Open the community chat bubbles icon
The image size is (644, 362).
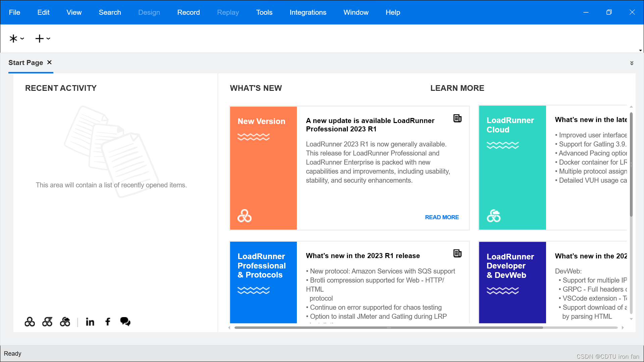(125, 322)
